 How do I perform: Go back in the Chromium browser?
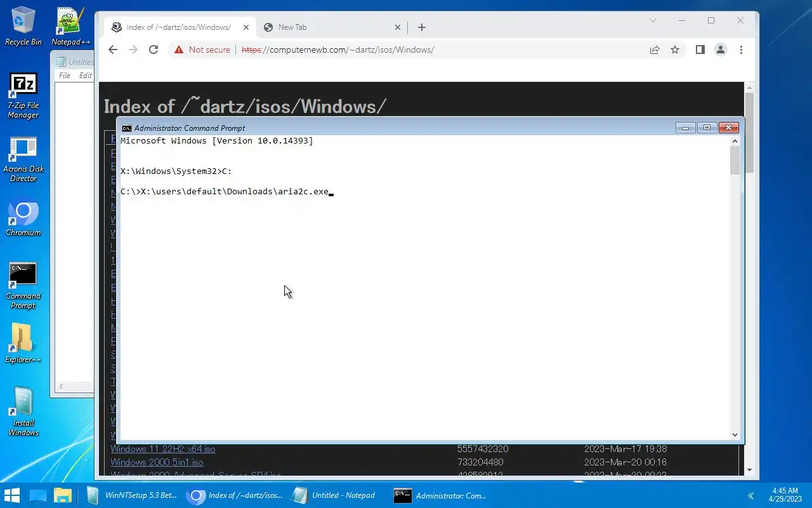[x=112, y=50]
